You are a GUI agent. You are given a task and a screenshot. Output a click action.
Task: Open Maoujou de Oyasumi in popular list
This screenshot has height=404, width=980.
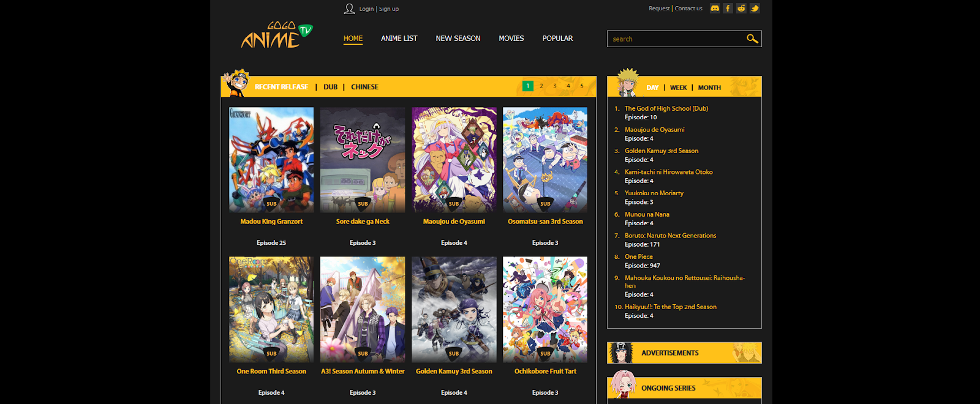coord(654,130)
